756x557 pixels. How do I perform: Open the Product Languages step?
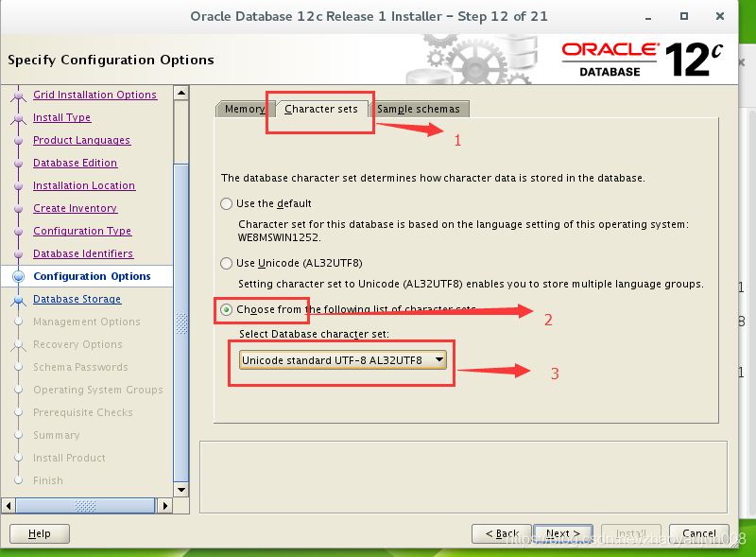(x=81, y=140)
